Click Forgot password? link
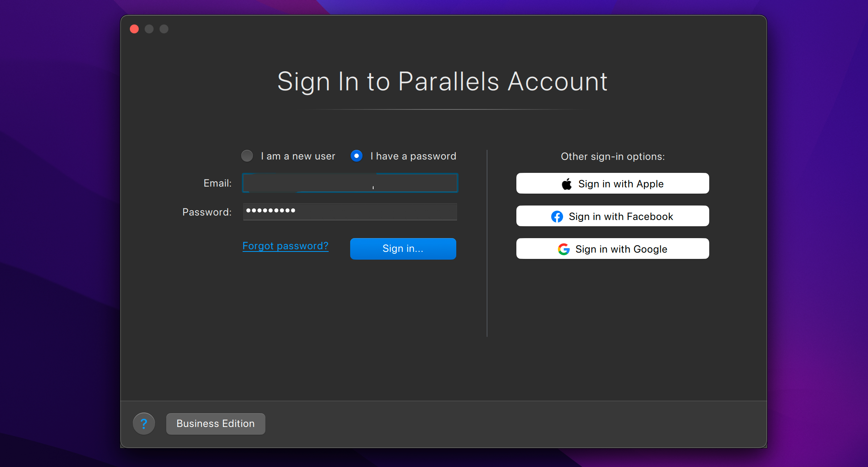The height and width of the screenshot is (467, 868). [x=285, y=246]
